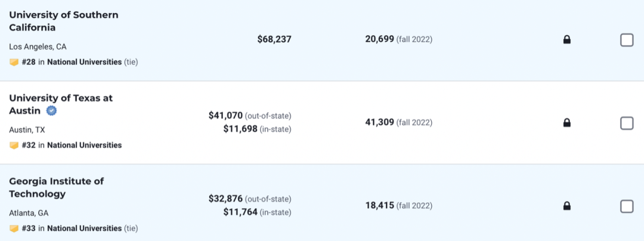Click the $68,237 tuition figure
Screen dimensions: 644x241
click(x=274, y=39)
